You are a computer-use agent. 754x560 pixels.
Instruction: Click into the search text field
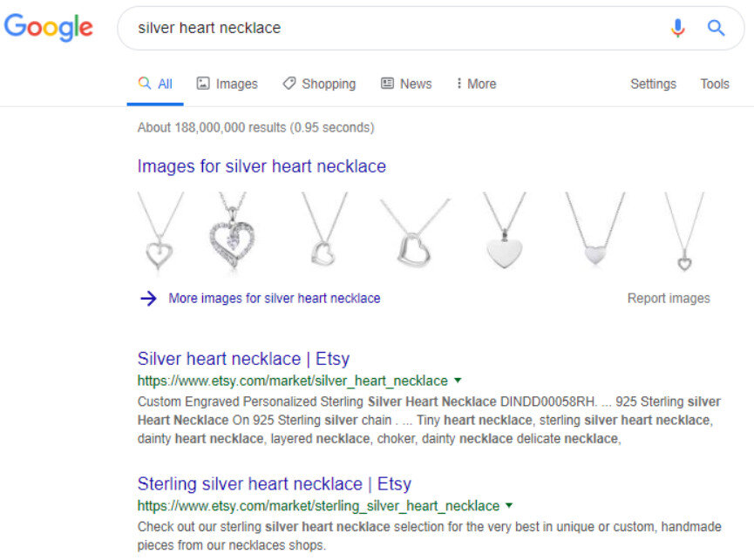tap(394, 28)
